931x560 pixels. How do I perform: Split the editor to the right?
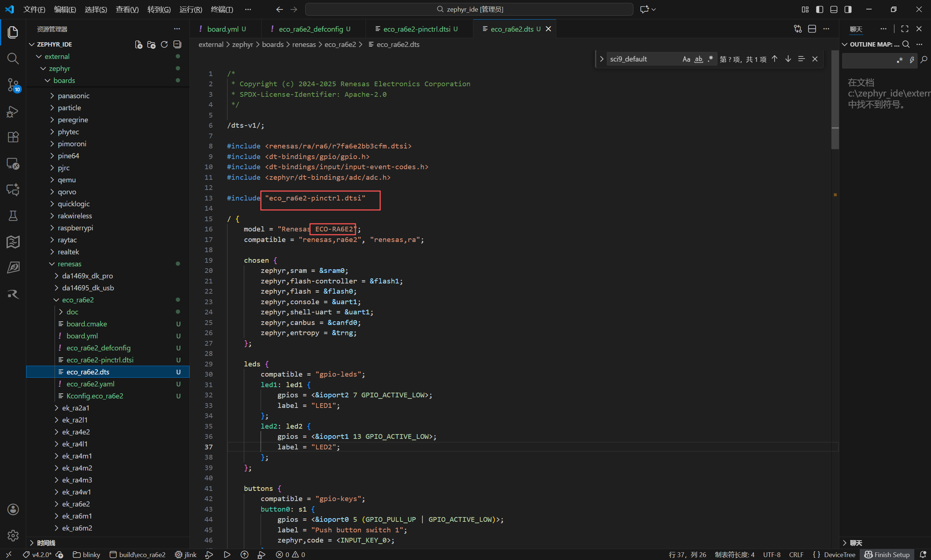coord(812,29)
